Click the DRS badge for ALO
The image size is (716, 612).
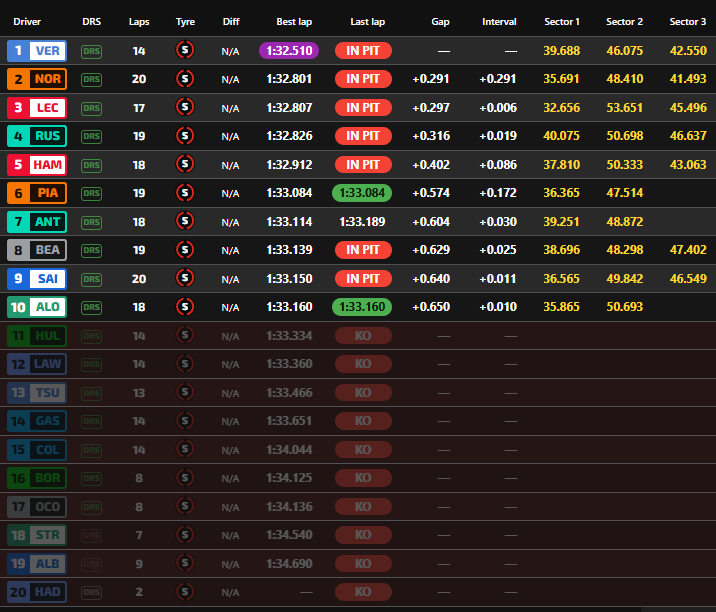pos(92,307)
